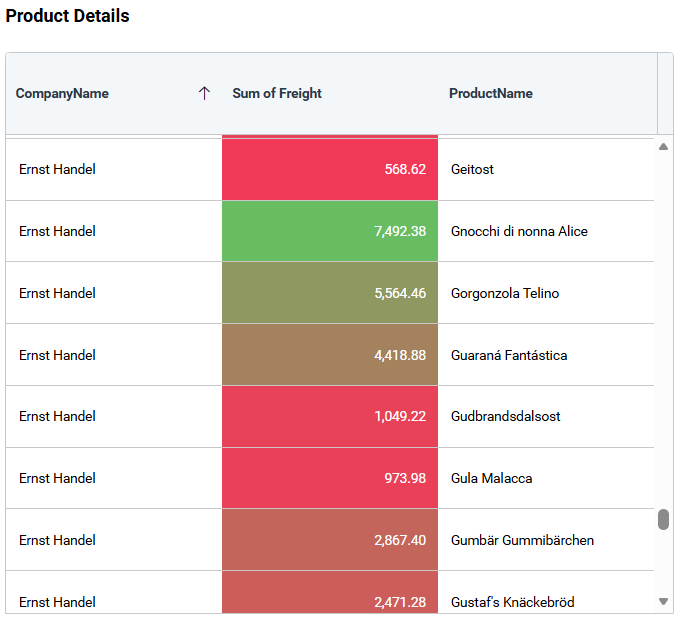Click the scrollbar up arrow
Image resolution: width=680 pixels, height=620 pixels.
(x=663, y=147)
